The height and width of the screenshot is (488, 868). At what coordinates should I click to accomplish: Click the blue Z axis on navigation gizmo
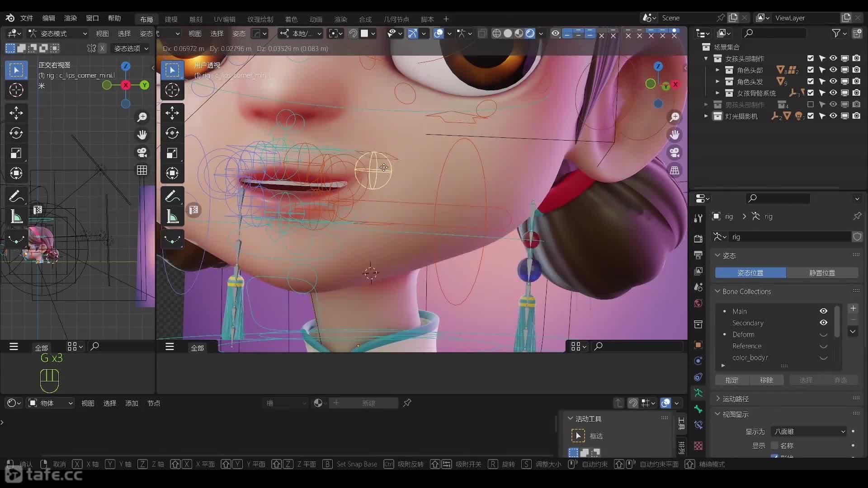click(658, 66)
